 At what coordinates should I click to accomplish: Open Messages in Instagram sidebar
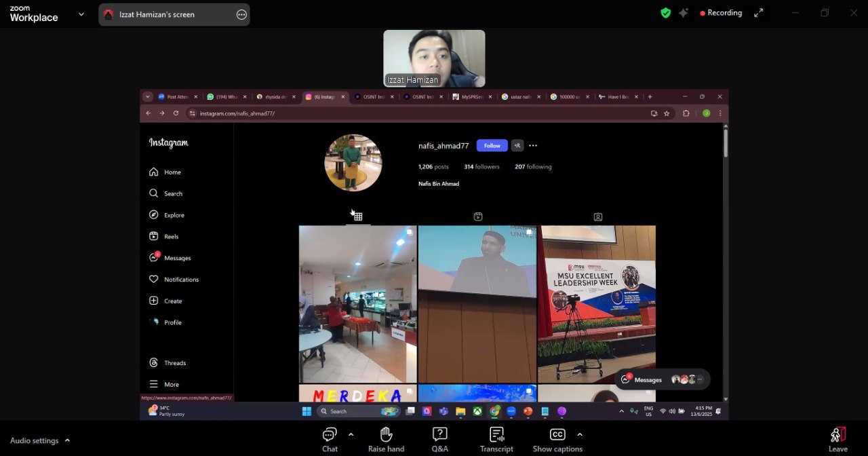pos(170,258)
